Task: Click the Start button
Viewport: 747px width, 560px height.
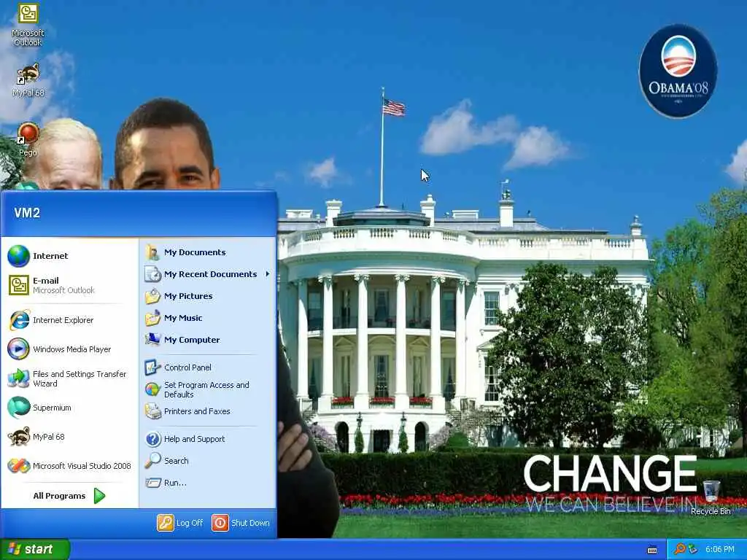Action: point(35,549)
